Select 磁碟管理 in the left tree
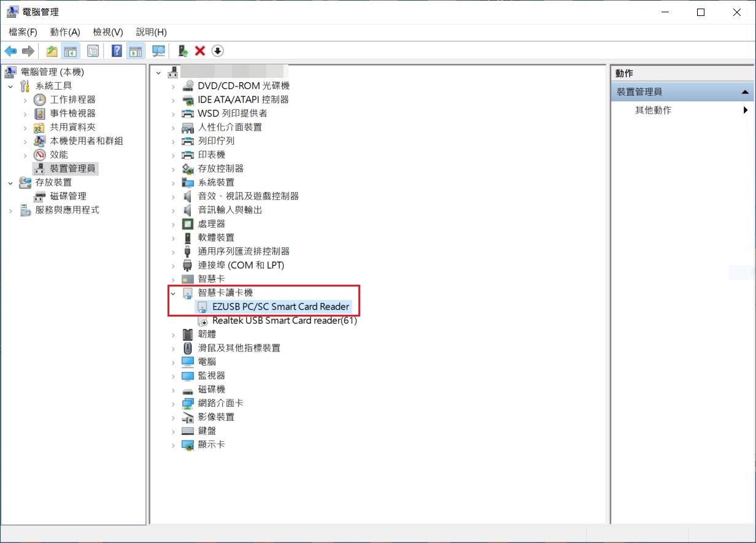756x543 pixels. pyautogui.click(x=68, y=196)
